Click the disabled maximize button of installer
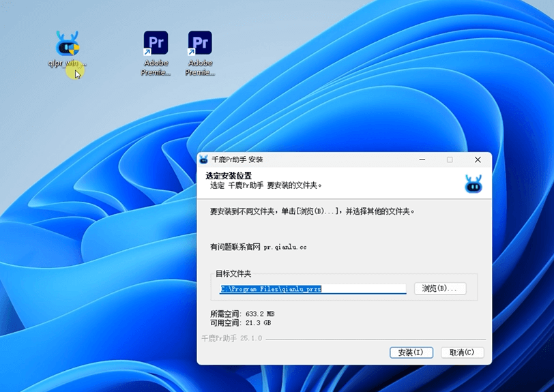 point(450,160)
